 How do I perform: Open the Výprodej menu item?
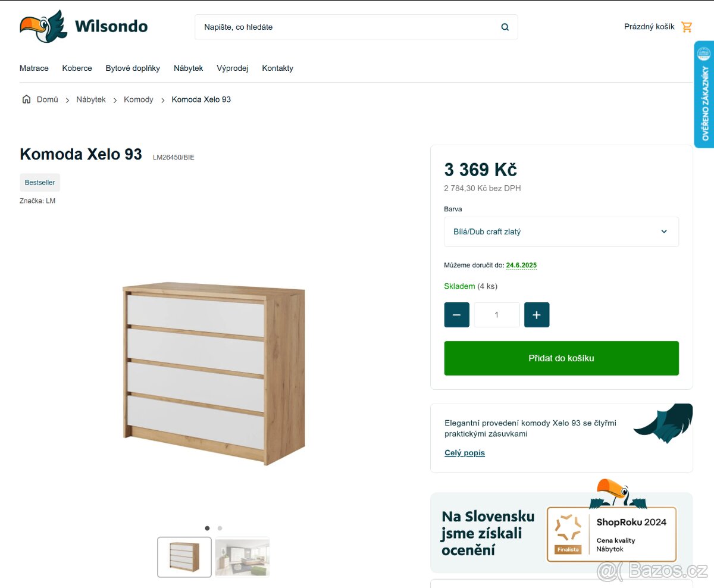tap(232, 68)
